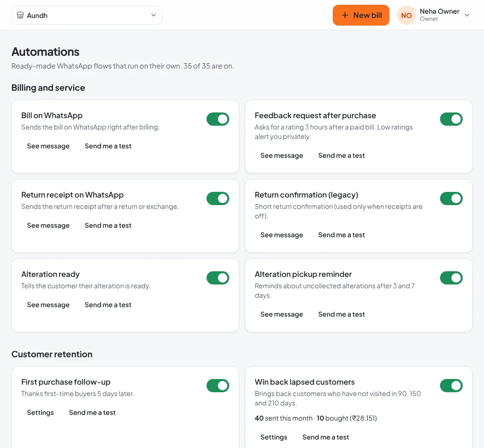Create a New bill

click(361, 15)
